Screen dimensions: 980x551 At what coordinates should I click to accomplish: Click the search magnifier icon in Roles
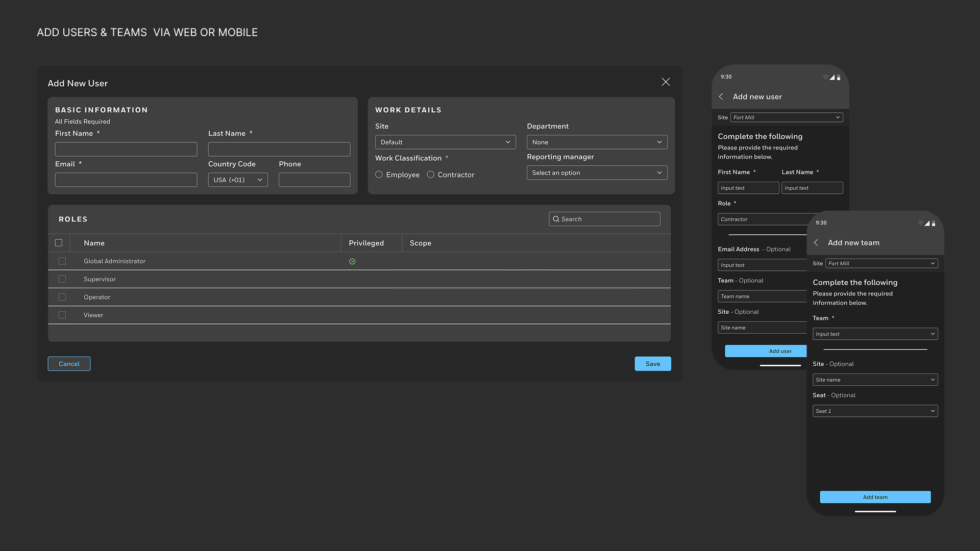coord(556,219)
